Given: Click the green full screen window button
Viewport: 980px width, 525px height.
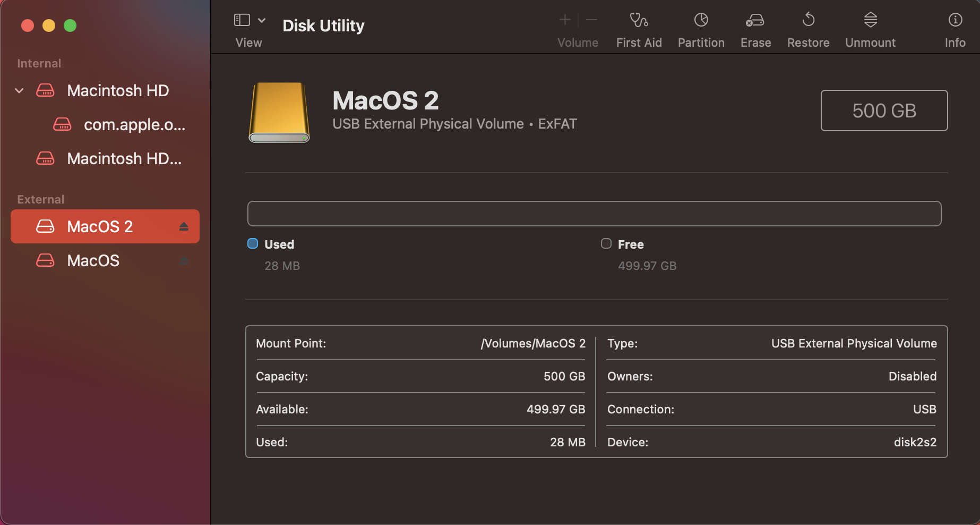Looking at the screenshot, I should tap(70, 26).
